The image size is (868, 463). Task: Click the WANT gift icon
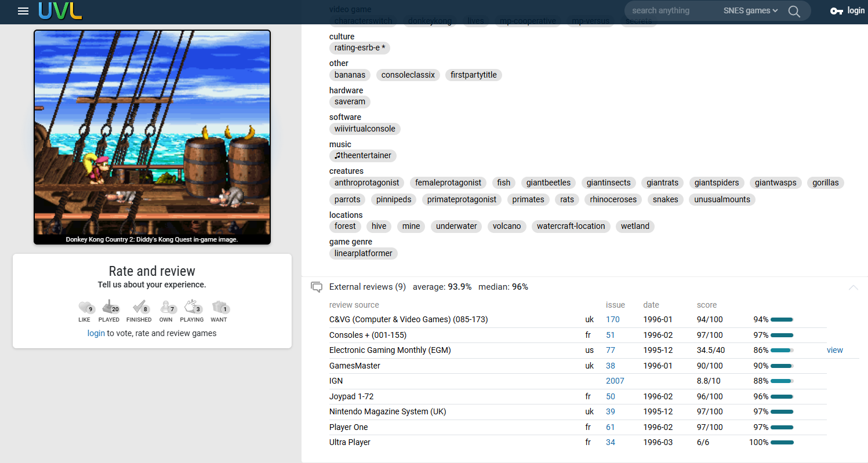pyautogui.click(x=219, y=307)
